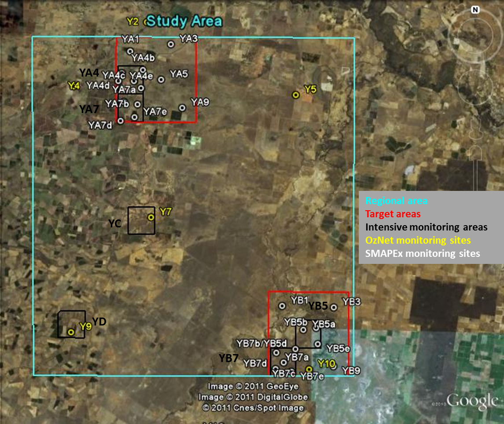The height and width of the screenshot is (424, 504).
Task: Click the YA9 monitoring site marker
Action: pyautogui.click(x=182, y=108)
